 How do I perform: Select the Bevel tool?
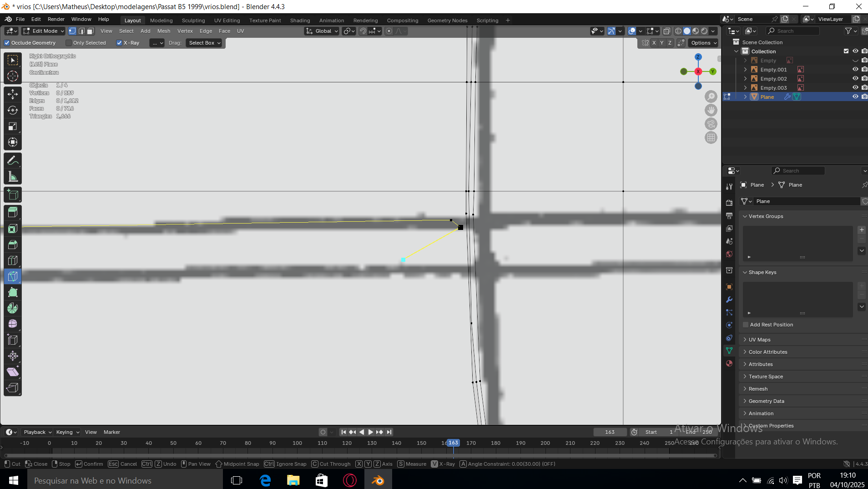[13, 244]
